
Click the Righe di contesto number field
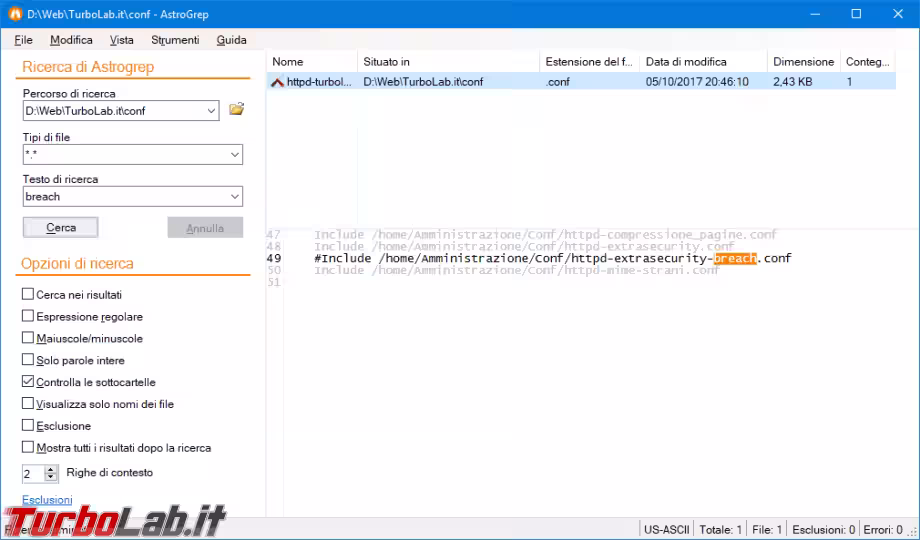[33, 474]
